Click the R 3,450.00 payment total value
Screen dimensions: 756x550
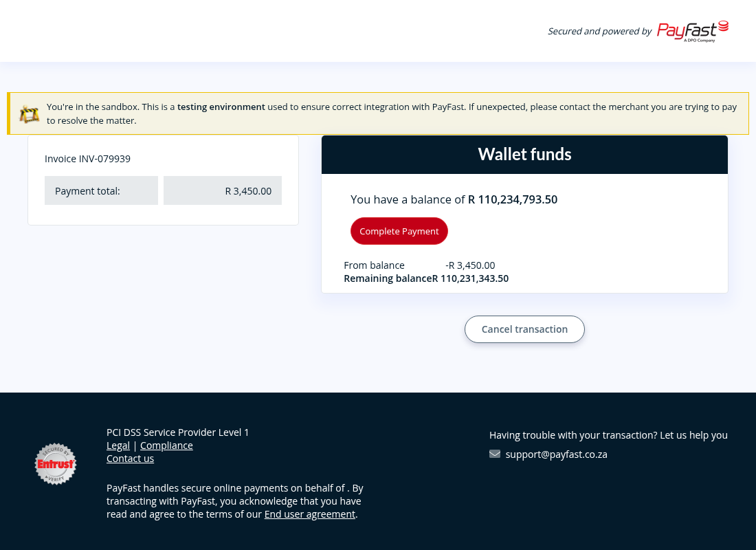(x=223, y=190)
